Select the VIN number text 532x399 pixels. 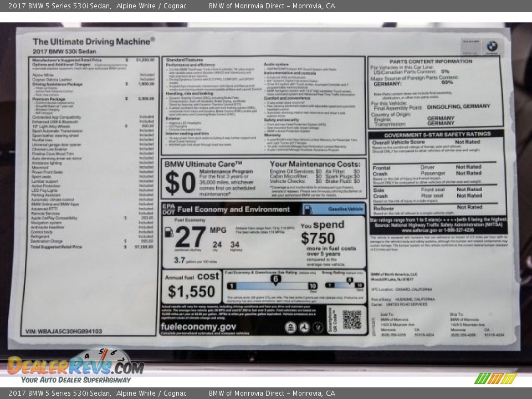[64, 331]
